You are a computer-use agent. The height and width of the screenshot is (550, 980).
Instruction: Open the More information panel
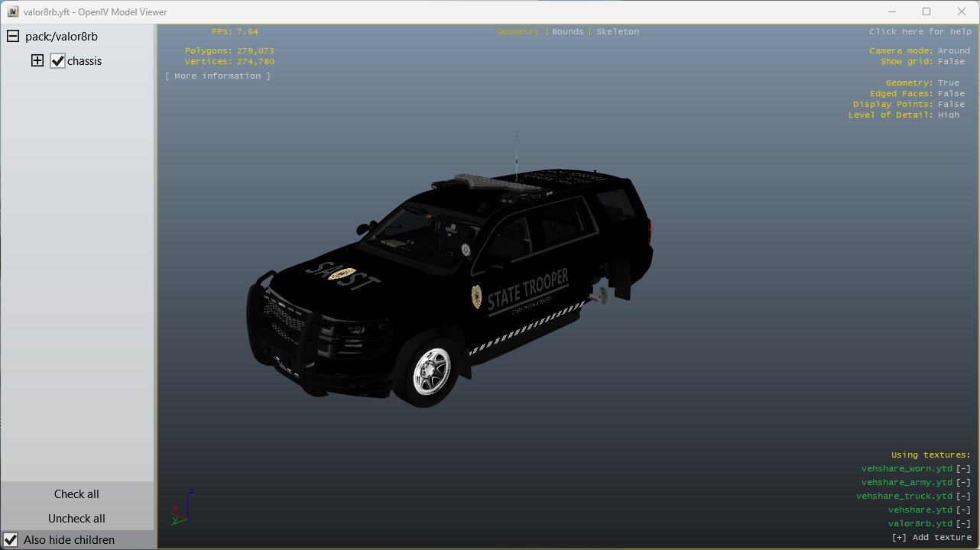pos(218,76)
